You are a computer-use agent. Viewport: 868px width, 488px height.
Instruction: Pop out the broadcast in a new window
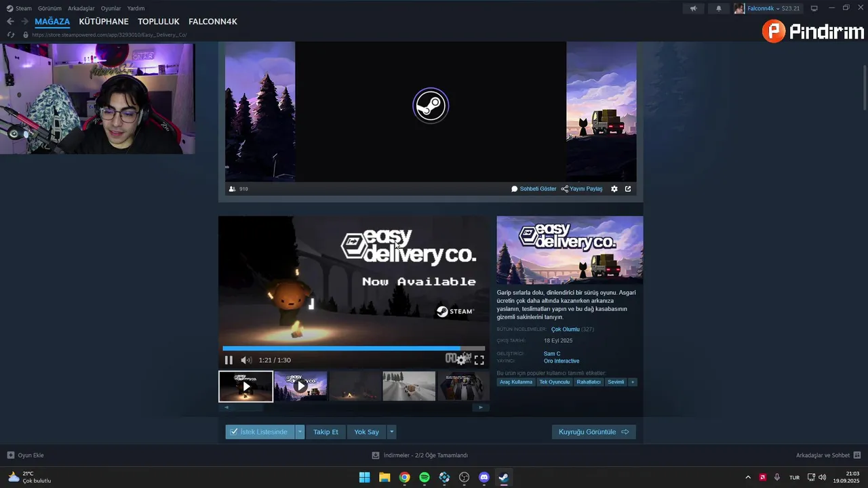(628, 189)
